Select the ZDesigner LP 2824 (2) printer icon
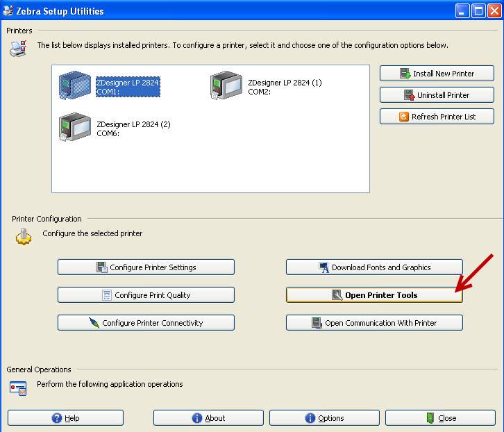Image resolution: width=504 pixels, height=432 pixels. (74, 128)
